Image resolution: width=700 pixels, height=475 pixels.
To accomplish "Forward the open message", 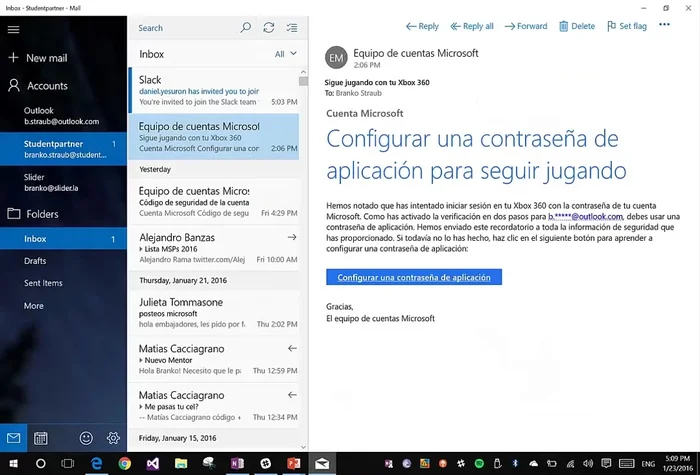I will pos(526,26).
